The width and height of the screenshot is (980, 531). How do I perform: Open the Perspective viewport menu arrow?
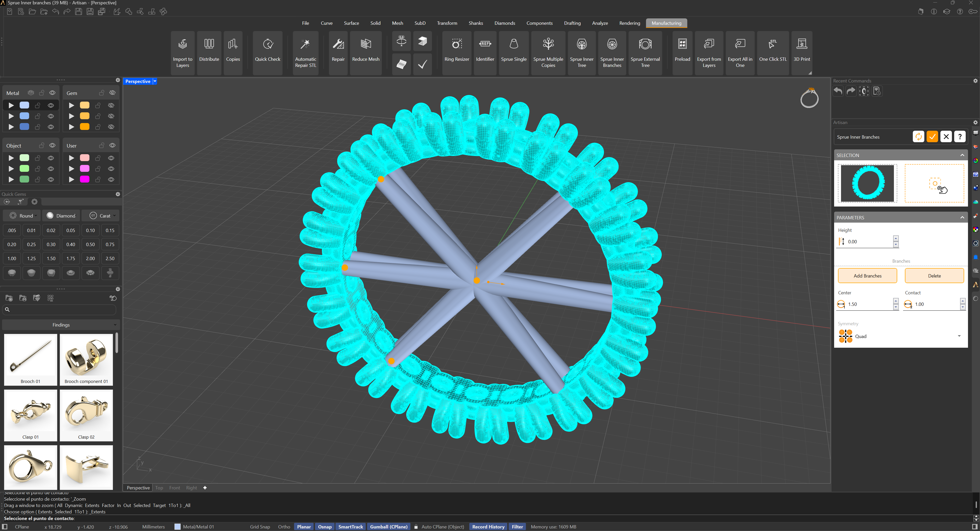tap(155, 81)
